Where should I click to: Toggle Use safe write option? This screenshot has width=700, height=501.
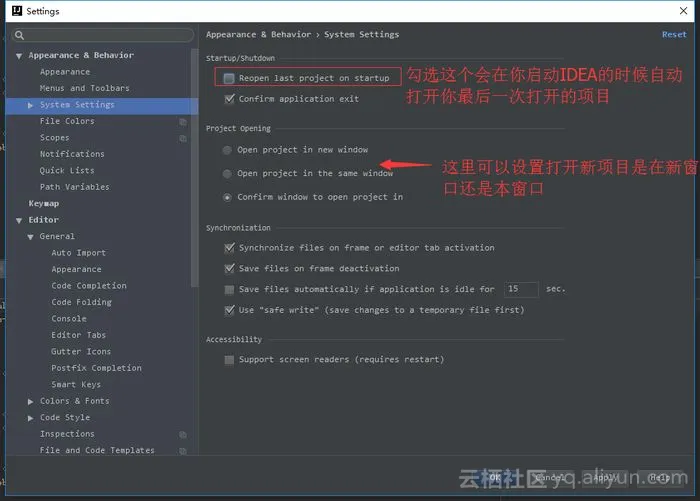[229, 310]
